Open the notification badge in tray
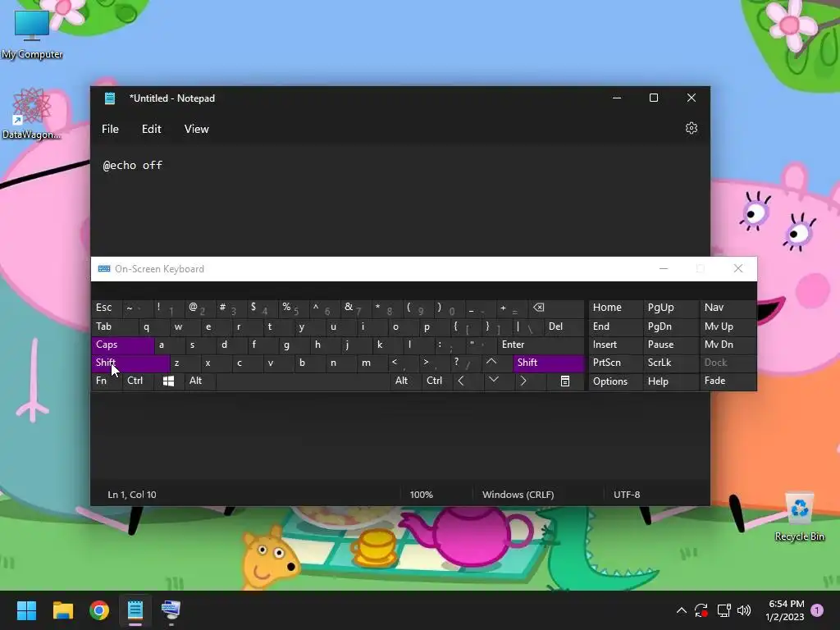Viewport: 840px width, 630px height. 817,610
